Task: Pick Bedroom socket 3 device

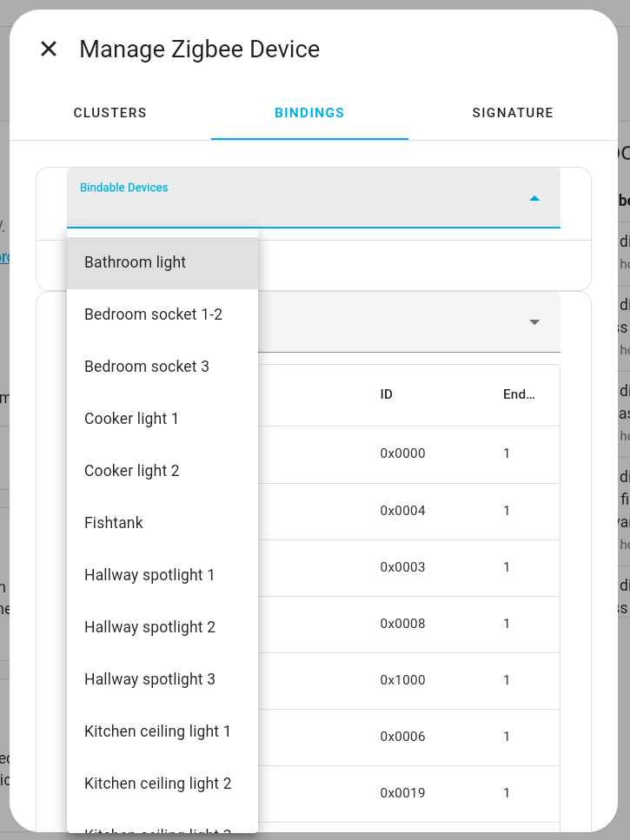Action: tap(147, 367)
